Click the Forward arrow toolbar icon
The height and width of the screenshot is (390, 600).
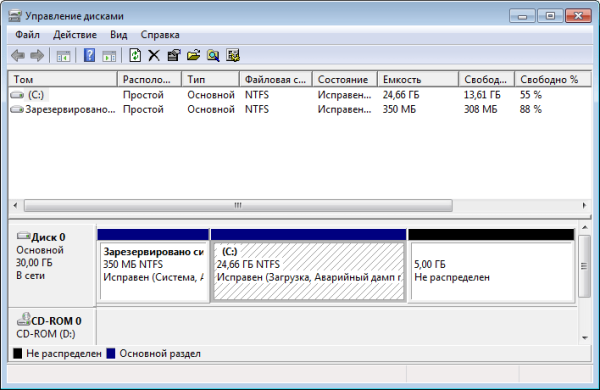pyautogui.click(x=37, y=55)
